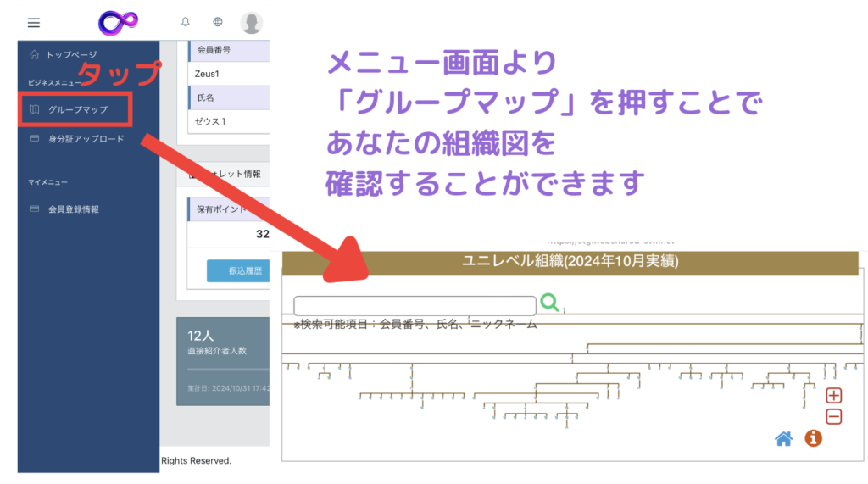Zoom in with the red plus icon
The width and height of the screenshot is (868, 484).
click(x=833, y=396)
